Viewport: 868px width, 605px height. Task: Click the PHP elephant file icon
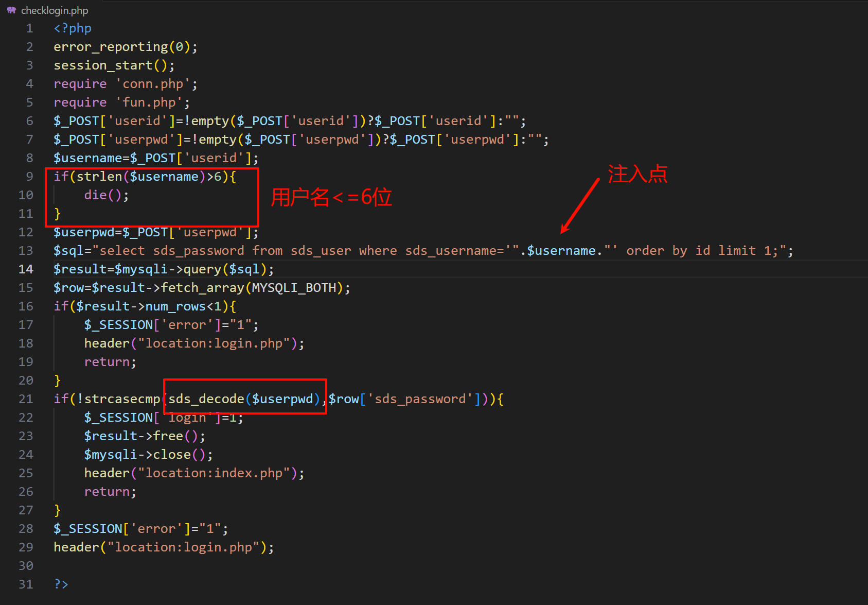[x=11, y=10]
